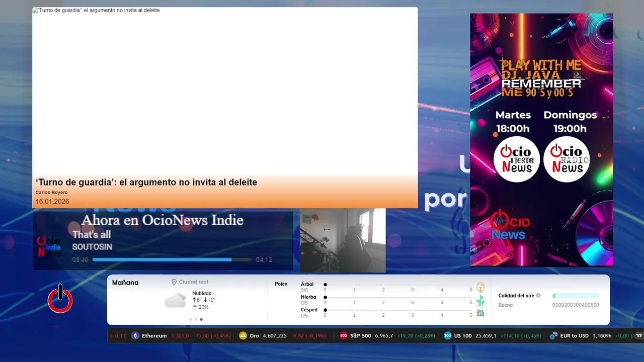Click the Ocio Radio News round logo

567,159
